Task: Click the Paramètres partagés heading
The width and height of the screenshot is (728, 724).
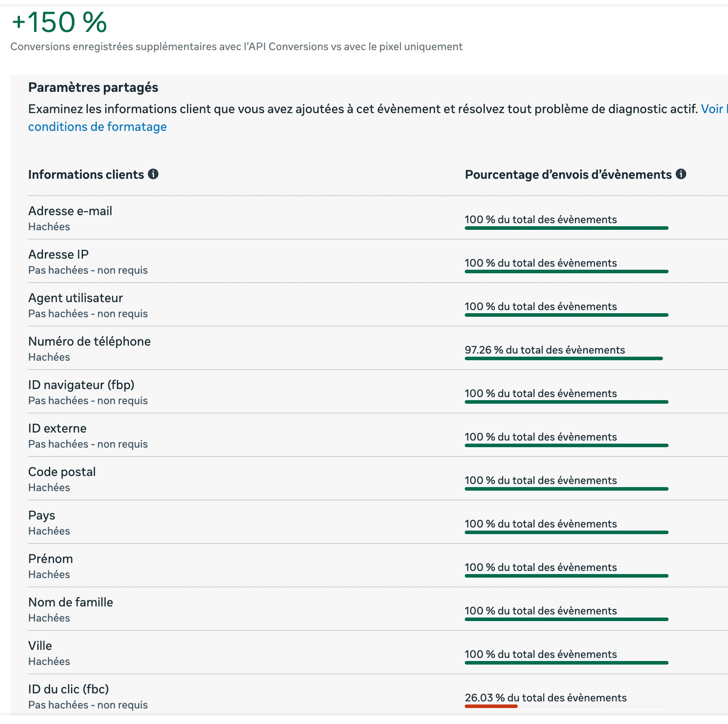Action: [93, 87]
